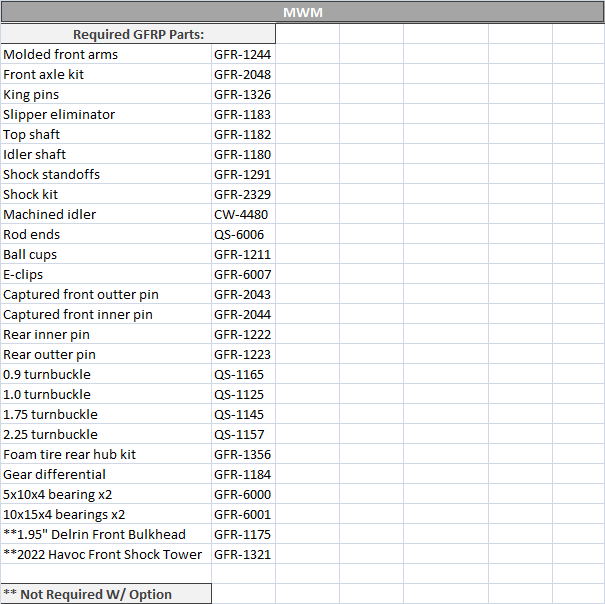The width and height of the screenshot is (605, 604).
Task: Click the E-clips cell
Action: 105,274
